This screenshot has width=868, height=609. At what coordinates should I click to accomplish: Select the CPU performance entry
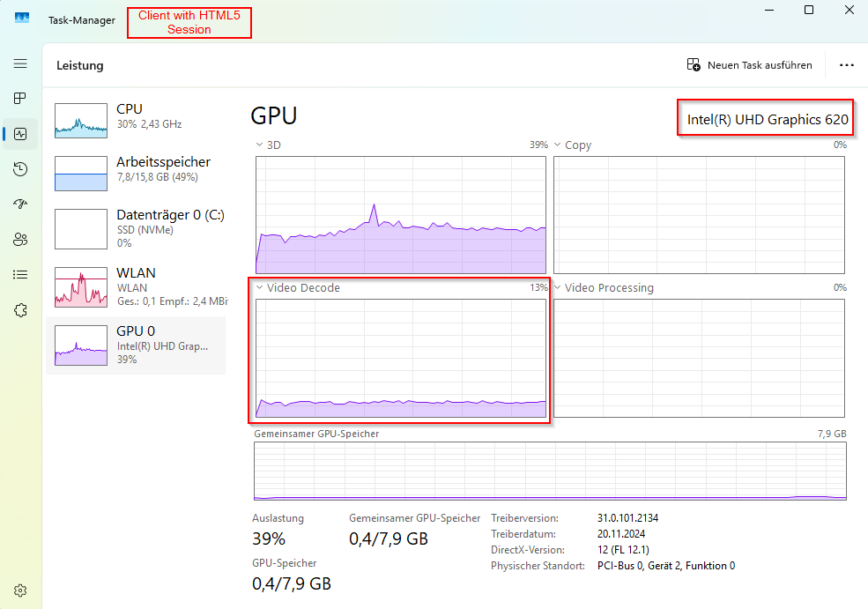click(x=136, y=120)
